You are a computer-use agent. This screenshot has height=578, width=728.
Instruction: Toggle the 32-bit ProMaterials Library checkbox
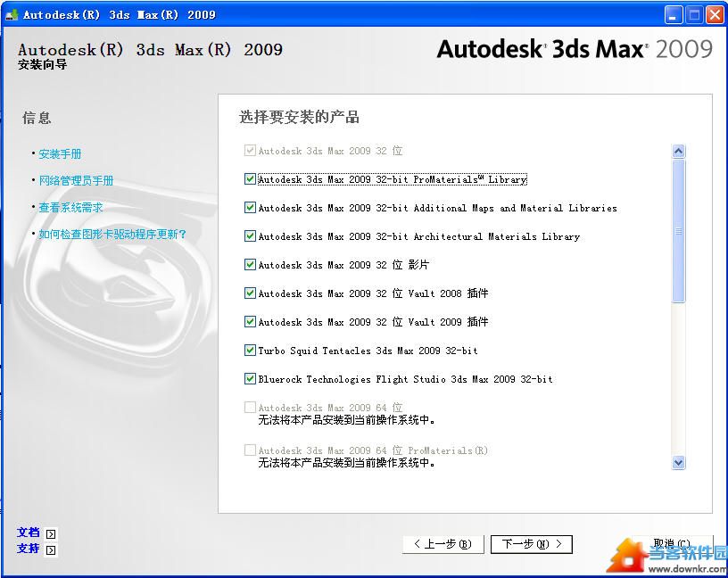click(x=250, y=178)
